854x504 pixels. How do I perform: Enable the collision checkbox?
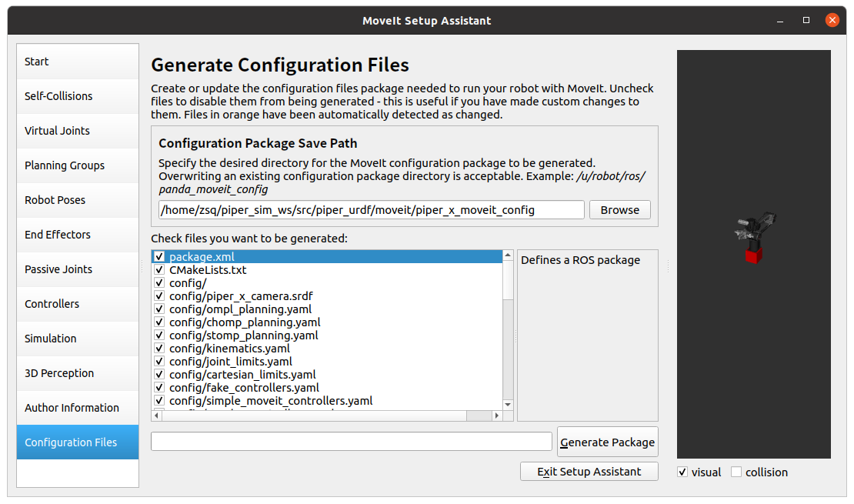pyautogui.click(x=736, y=472)
